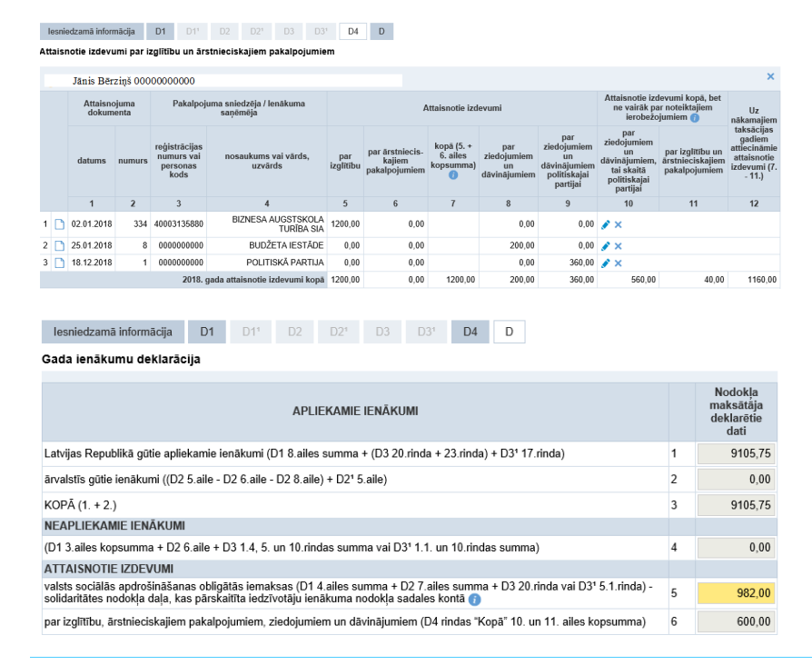Select the upper D4 tab

point(353,32)
